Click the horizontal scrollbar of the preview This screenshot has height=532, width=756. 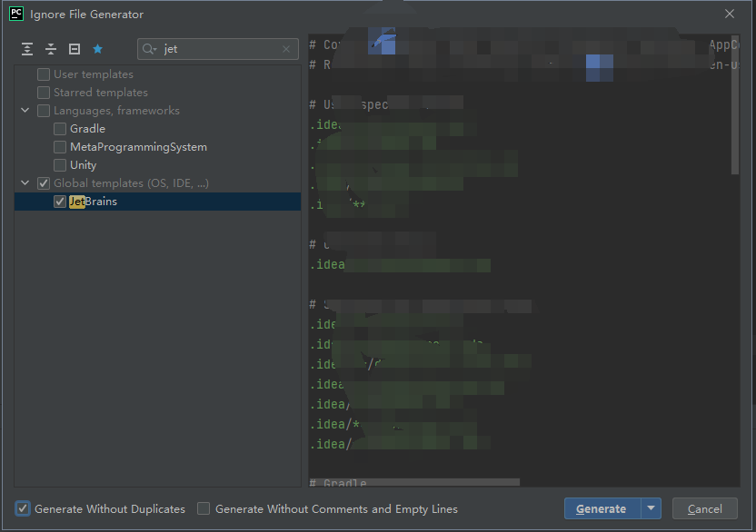(414, 482)
